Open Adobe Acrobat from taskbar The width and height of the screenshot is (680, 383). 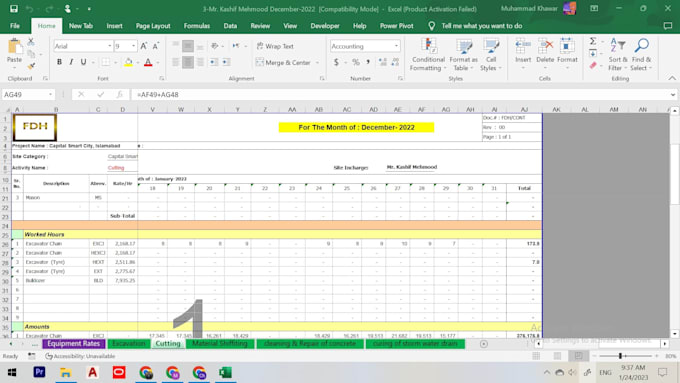[x=92, y=372]
